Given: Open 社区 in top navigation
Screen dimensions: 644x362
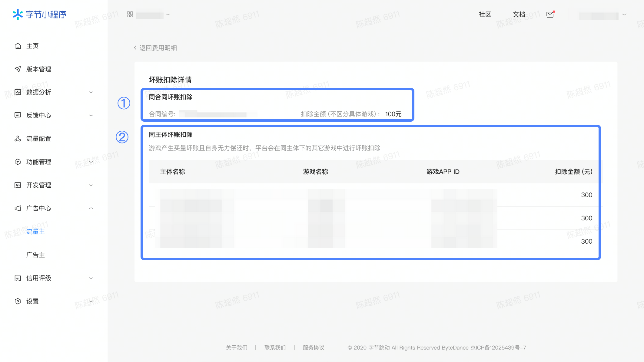Looking at the screenshot, I should tap(485, 14).
